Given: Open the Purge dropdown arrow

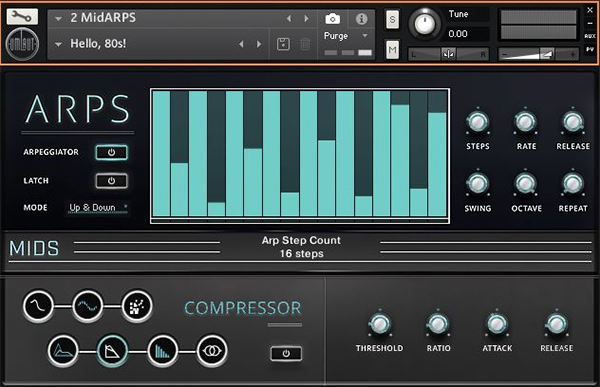Looking at the screenshot, I should coord(365,36).
